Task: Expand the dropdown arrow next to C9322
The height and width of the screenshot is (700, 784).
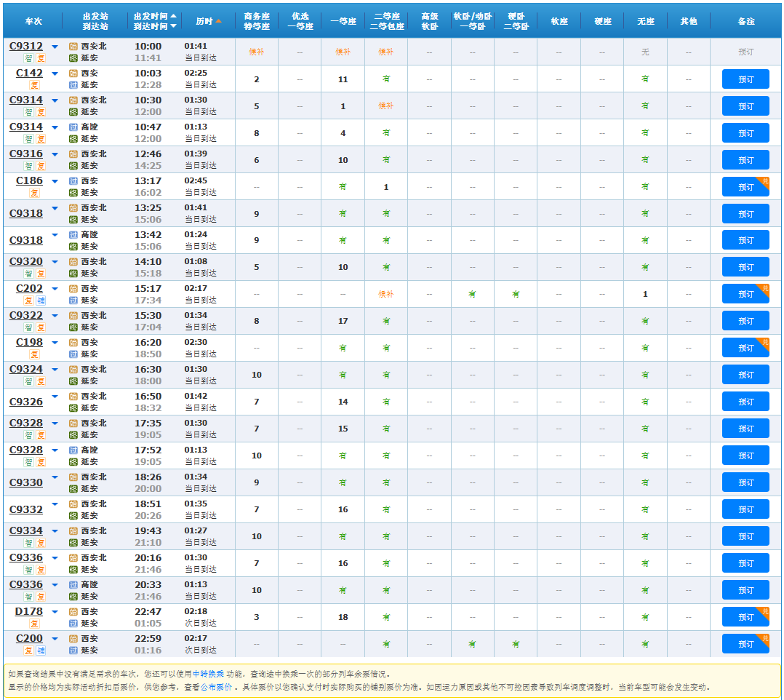Action: click(x=55, y=316)
